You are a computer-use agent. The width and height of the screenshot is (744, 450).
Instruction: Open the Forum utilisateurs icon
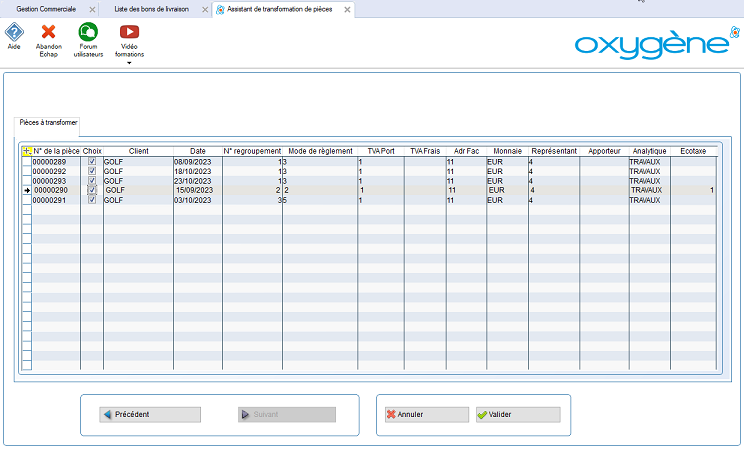tap(89, 32)
